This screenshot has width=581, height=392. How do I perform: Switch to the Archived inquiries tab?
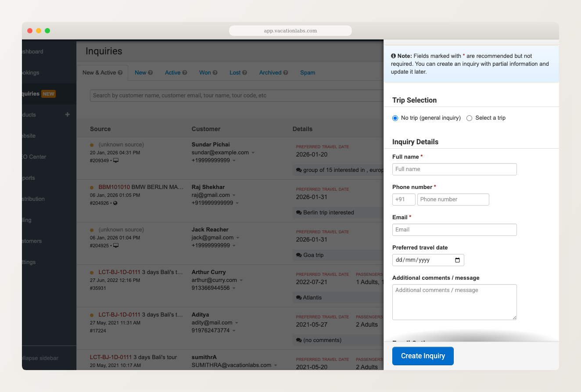tap(270, 72)
